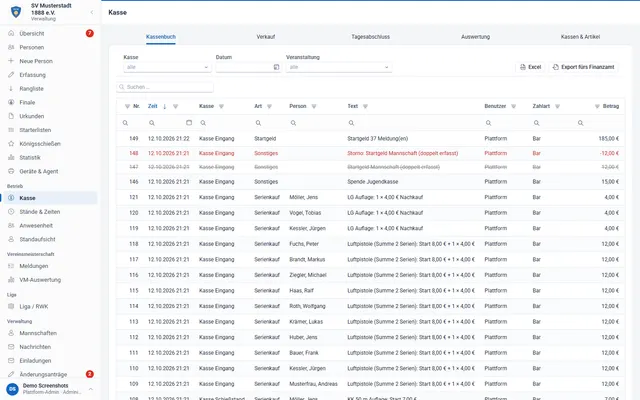
Task: Click the Suchen search field
Action: tap(165, 87)
